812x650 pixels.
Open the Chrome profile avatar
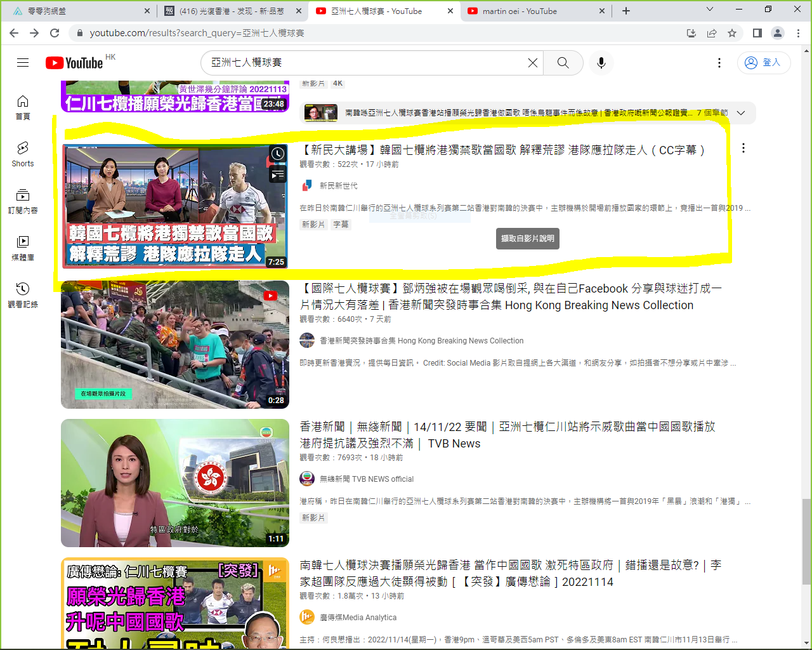pyautogui.click(x=778, y=33)
